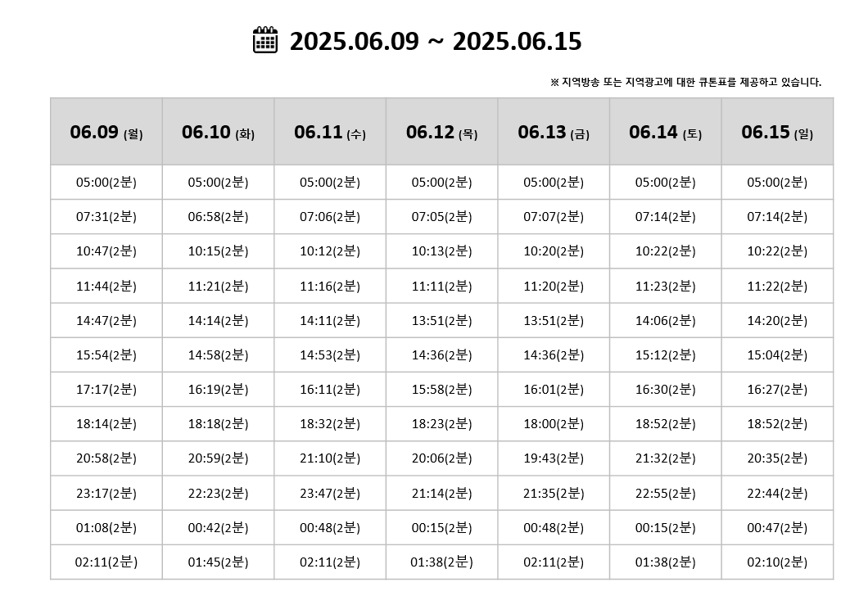Select the 06.14 (토) column header

tap(665, 133)
